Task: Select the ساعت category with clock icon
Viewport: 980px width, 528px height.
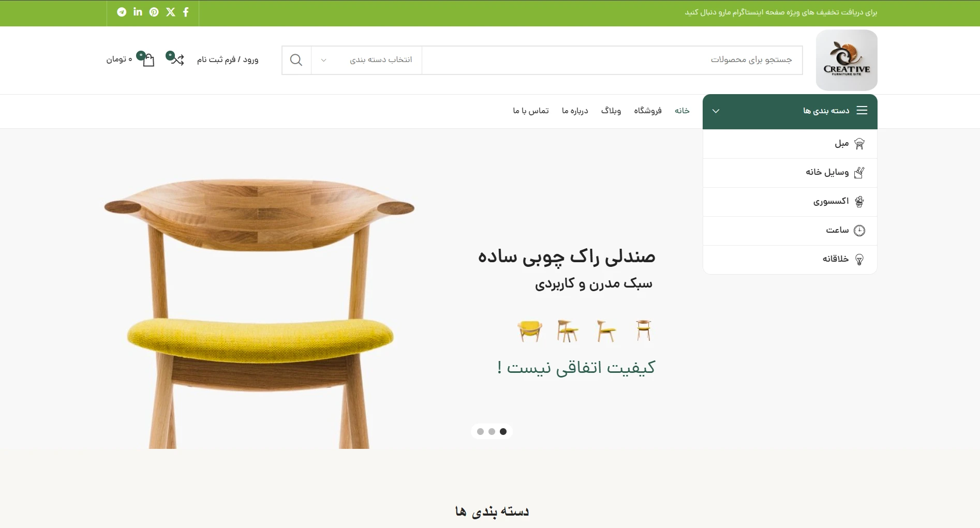Action: [x=790, y=231]
